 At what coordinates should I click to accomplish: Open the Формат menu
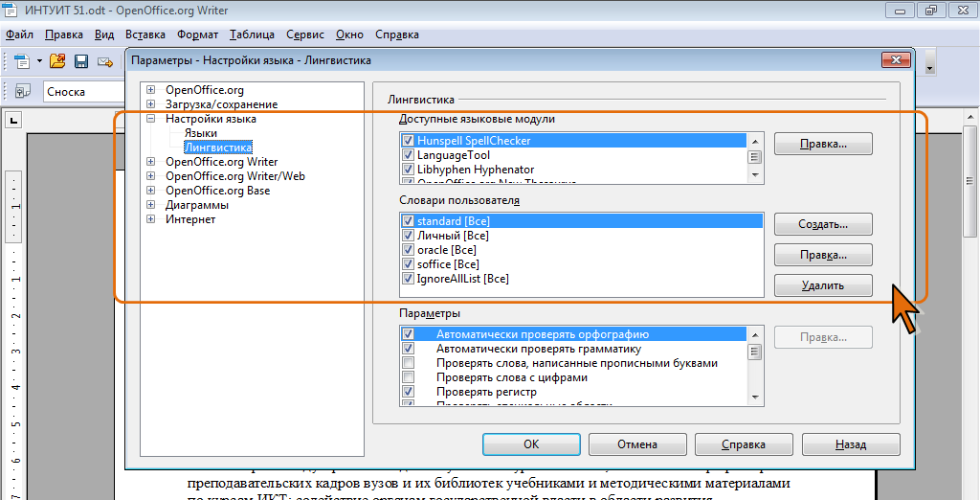click(197, 34)
